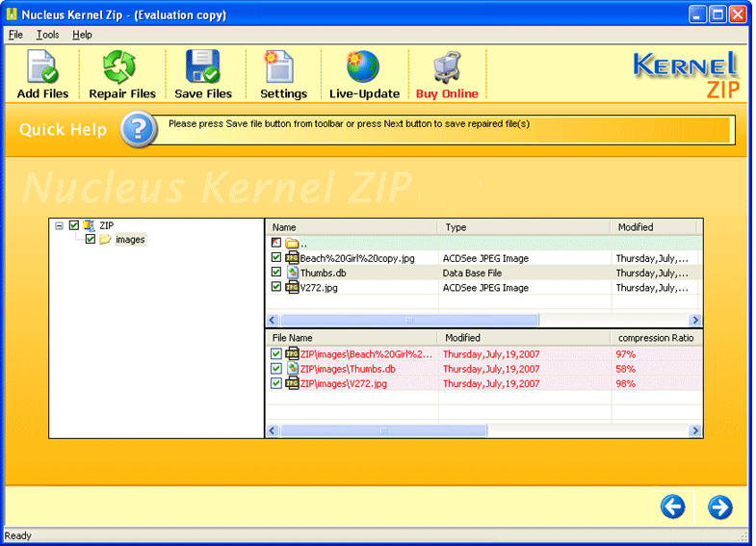Select the images label in tree
756x546 pixels.
click(130, 240)
